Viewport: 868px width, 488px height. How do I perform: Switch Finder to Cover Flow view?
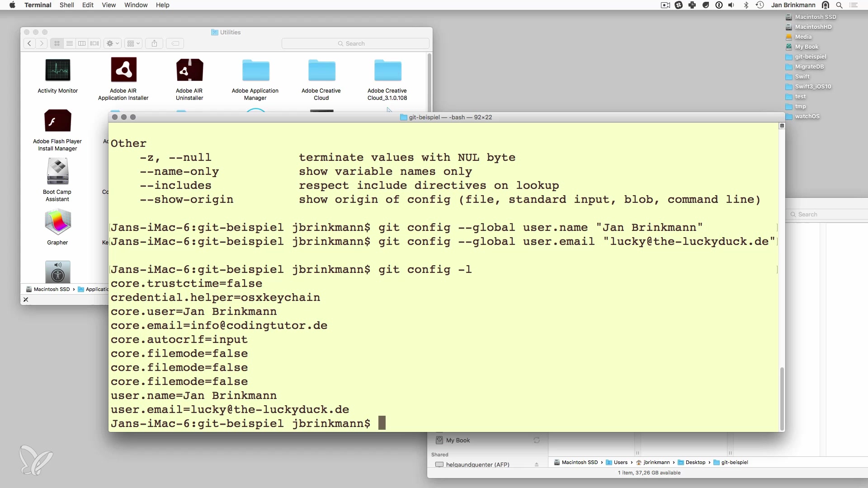coord(94,43)
